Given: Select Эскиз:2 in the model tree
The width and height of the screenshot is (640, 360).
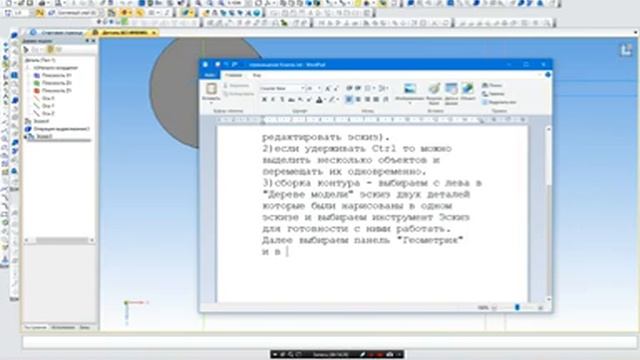Looking at the screenshot, I should click(x=40, y=136).
